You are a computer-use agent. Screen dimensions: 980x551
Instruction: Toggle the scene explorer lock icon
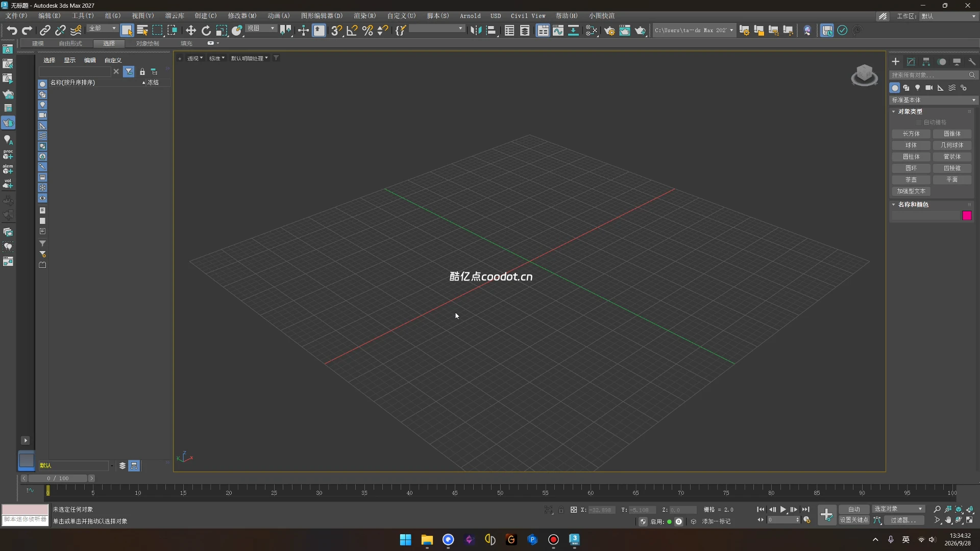pyautogui.click(x=142, y=72)
